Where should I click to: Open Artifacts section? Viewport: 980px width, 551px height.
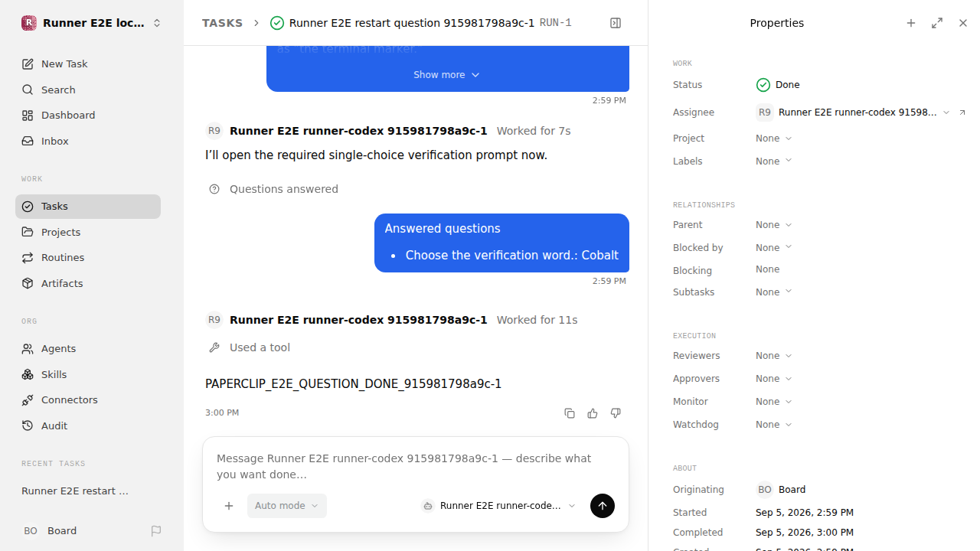click(x=88, y=283)
